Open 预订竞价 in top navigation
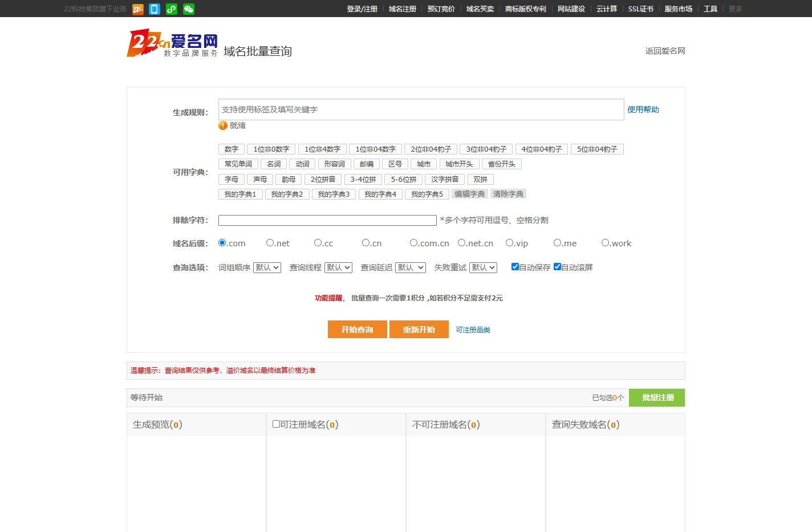Screen dimensions: 812x532 point(441,9)
